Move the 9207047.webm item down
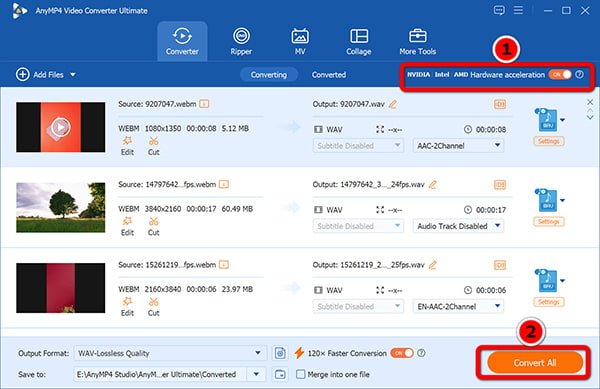Screen dimensions: 600x389 [590, 118]
